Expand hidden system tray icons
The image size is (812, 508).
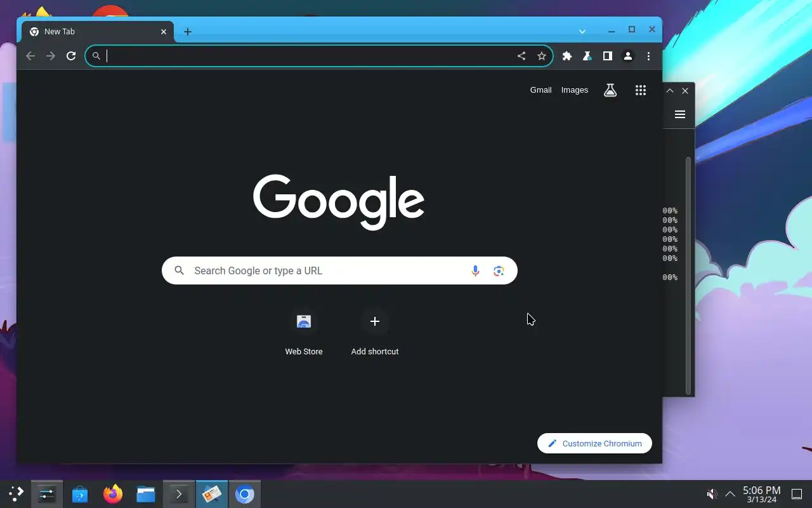730,494
